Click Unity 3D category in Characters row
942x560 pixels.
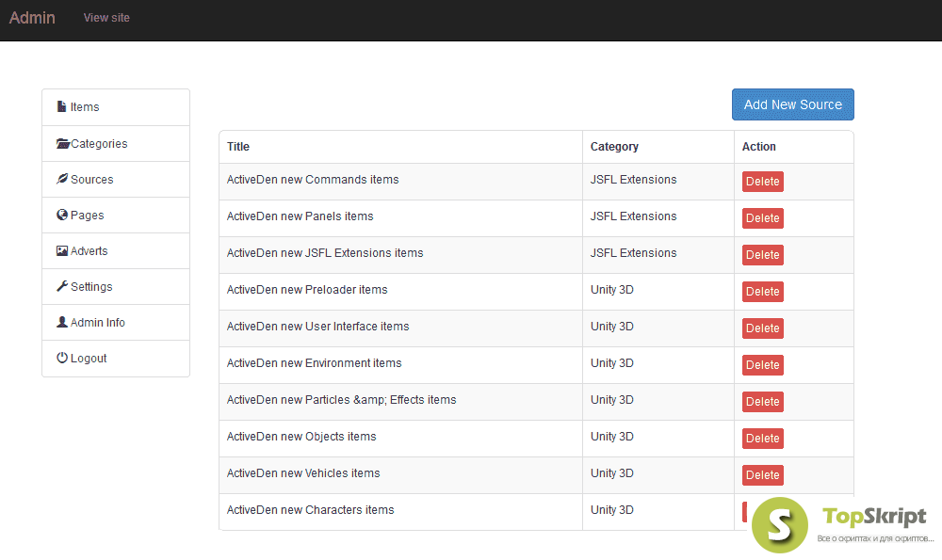(x=611, y=509)
